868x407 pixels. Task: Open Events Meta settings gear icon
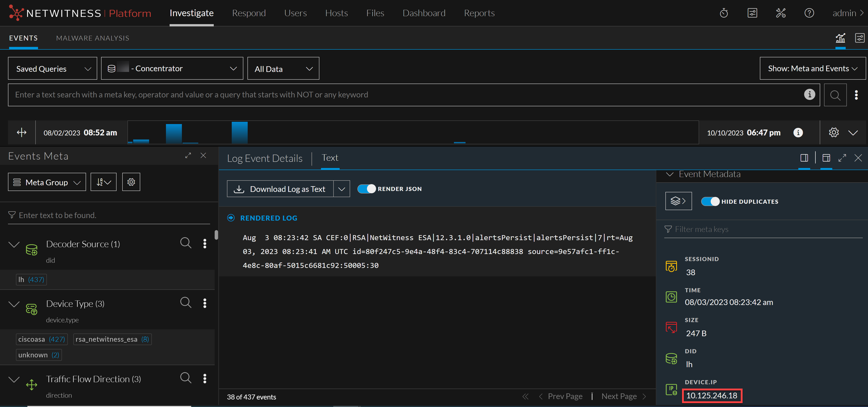coord(131,182)
